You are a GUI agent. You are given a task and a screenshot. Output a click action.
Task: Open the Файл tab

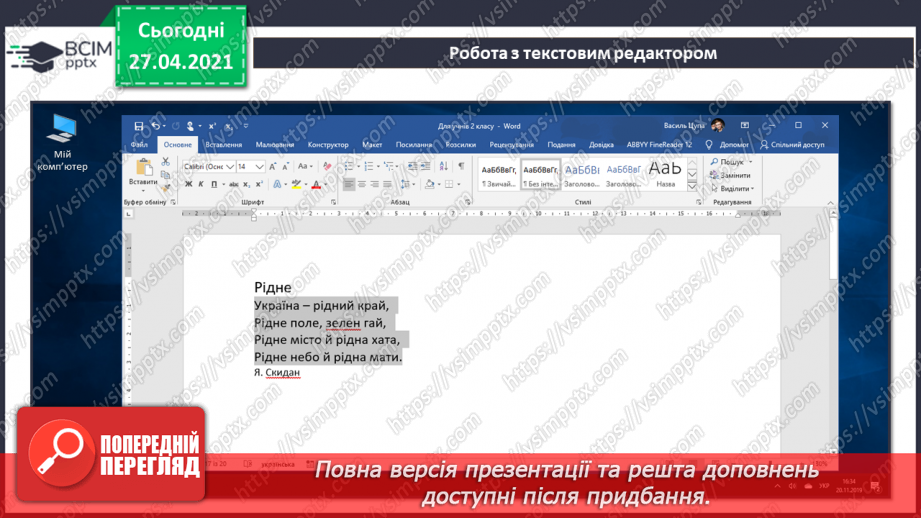pos(139,144)
